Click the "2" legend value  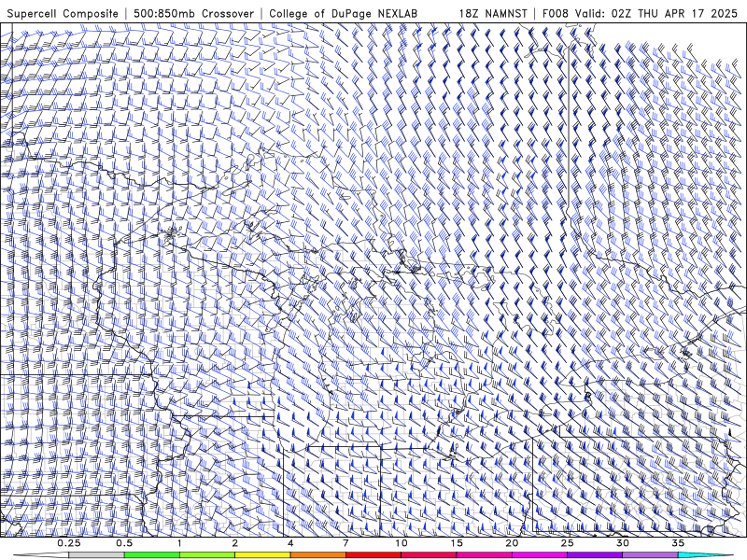pyautogui.click(x=235, y=543)
